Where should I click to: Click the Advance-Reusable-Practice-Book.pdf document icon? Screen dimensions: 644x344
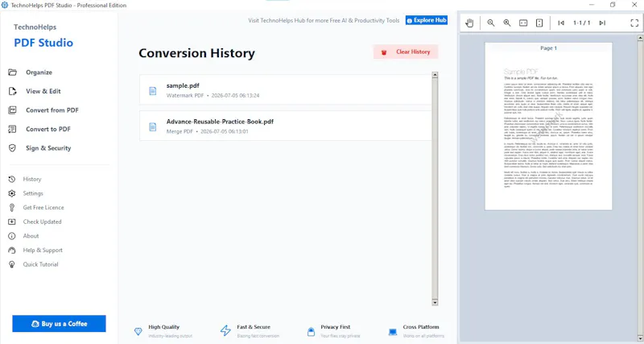(153, 126)
